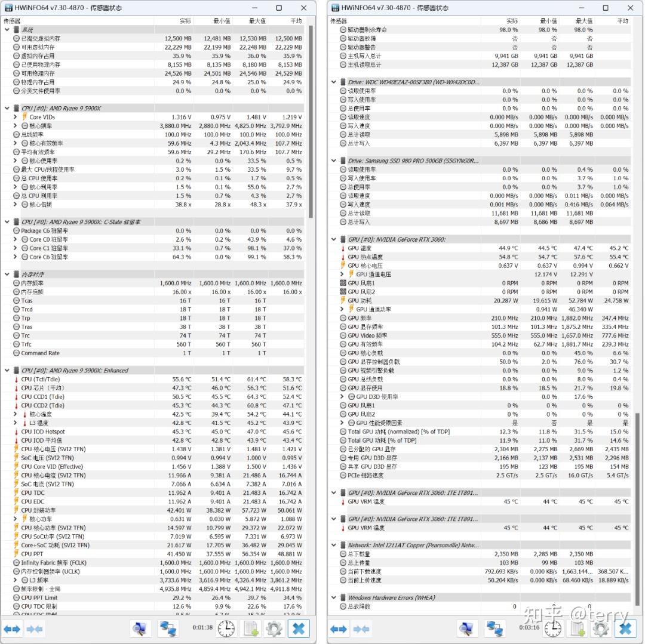645x644 pixels.
Task: Collapse the Windows Hardware Errors (WHEA) group
Action: [334, 597]
